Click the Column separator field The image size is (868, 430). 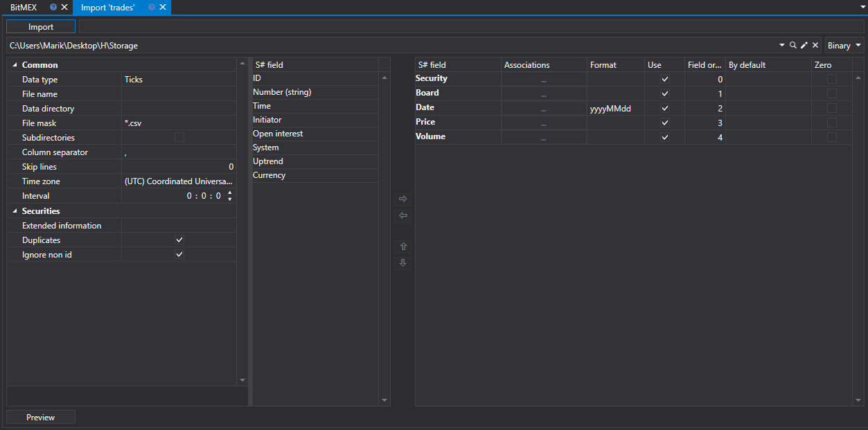[x=179, y=152]
